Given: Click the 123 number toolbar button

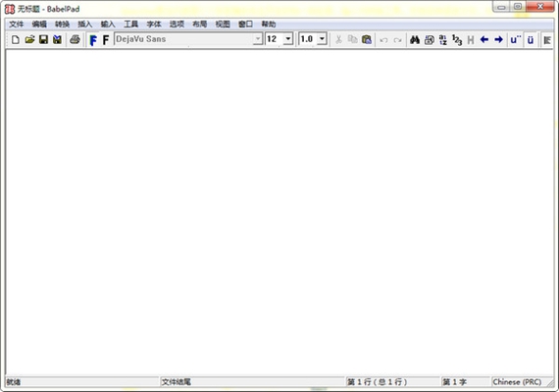Looking at the screenshot, I should coord(457,39).
